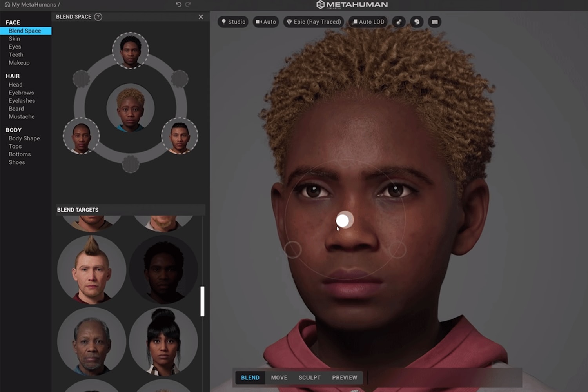Select Blend Space in Face section
The height and width of the screenshot is (392, 588).
click(x=26, y=31)
